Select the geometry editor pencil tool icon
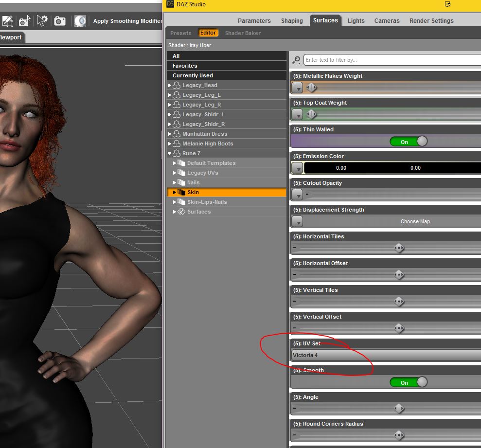The height and width of the screenshot is (448, 481). [7, 21]
